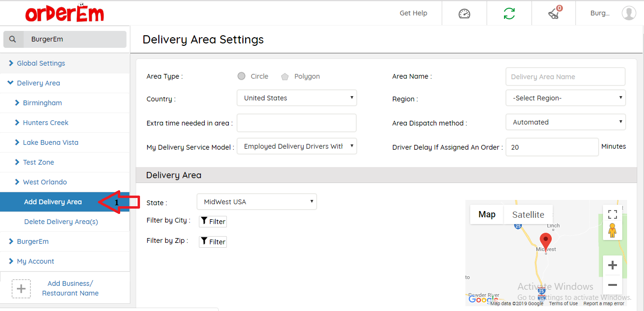Open the Select Region dropdown

tap(565, 98)
